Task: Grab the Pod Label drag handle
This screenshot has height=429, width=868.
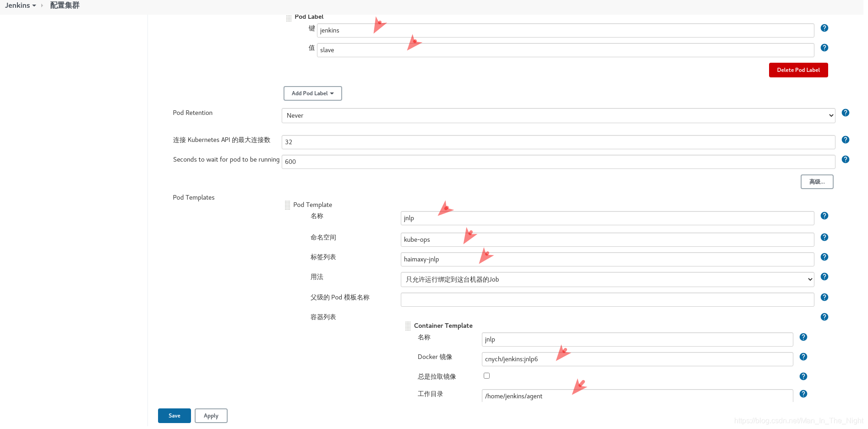Action: [x=289, y=18]
